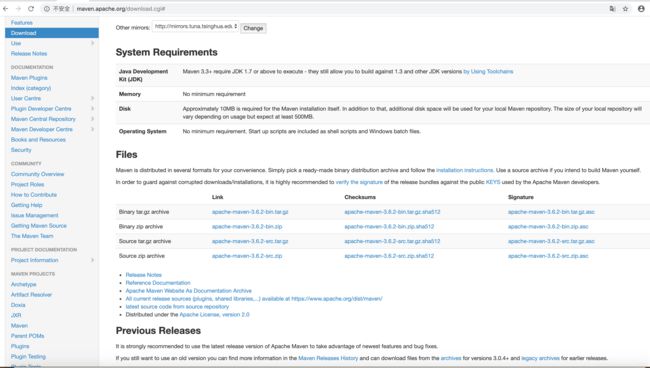Image resolution: width=650 pixels, height=368 pixels.
Task: Reload the page with refresh icon
Action: coord(31,9)
